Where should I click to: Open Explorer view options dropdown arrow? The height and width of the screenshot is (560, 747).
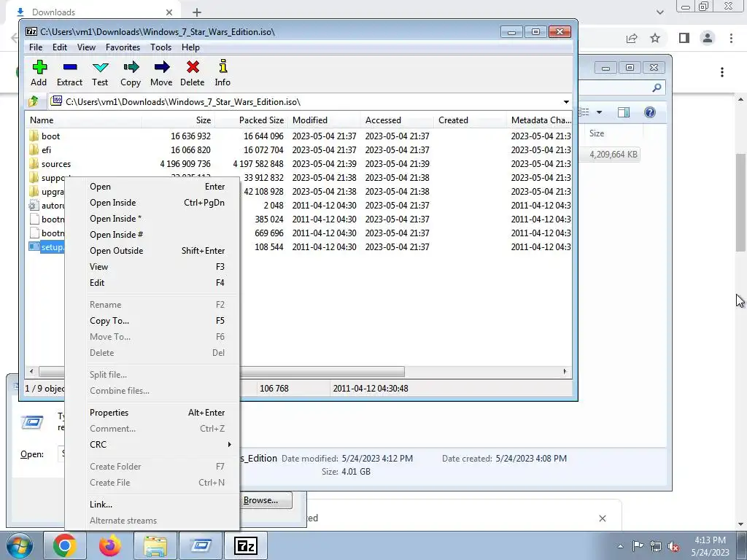[x=600, y=112]
